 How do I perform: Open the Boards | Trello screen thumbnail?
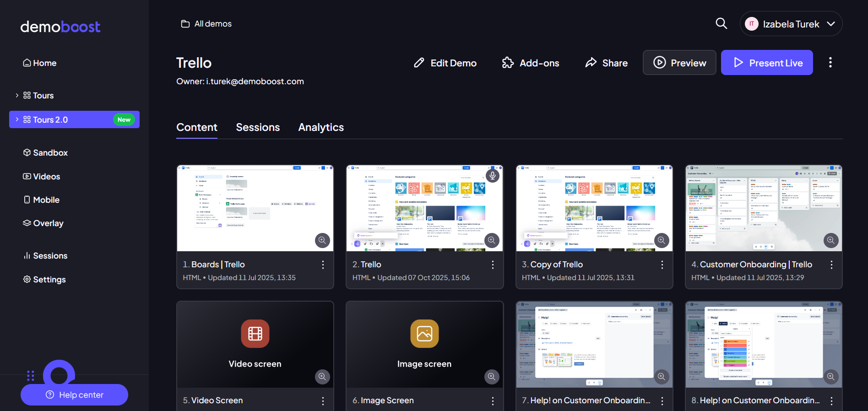click(255, 208)
